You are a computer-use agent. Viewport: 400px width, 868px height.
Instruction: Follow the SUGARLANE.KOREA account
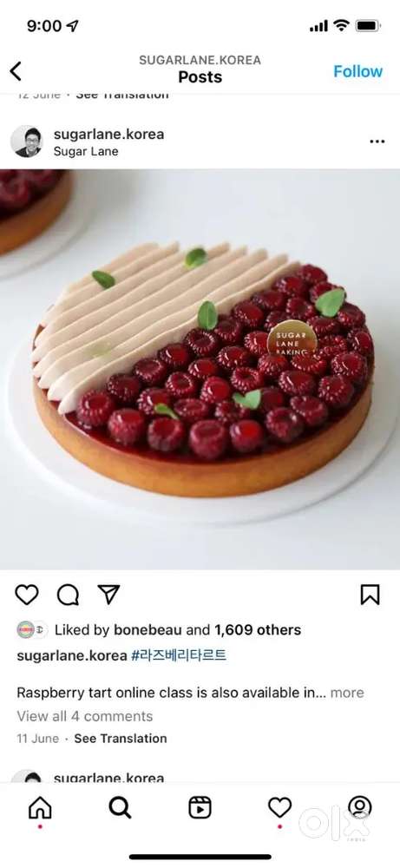(358, 71)
